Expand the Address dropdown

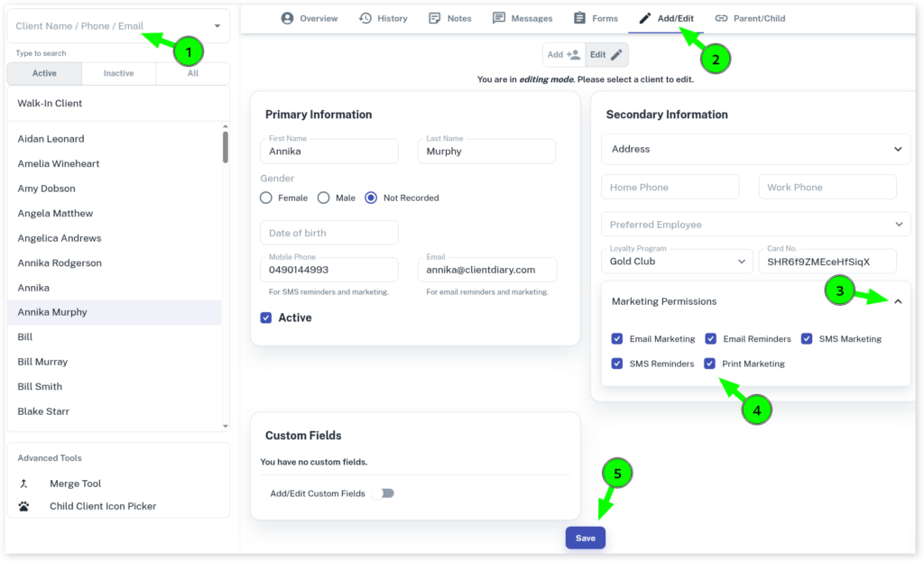898,149
